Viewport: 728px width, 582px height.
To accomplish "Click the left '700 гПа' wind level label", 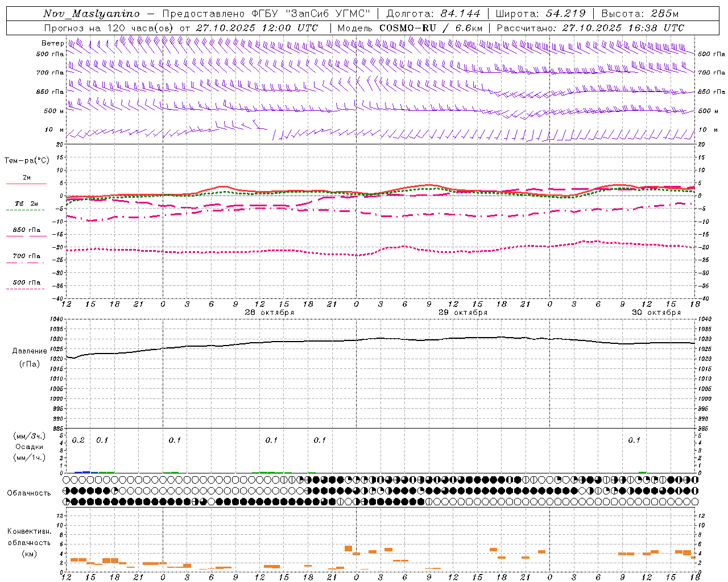I will point(50,73).
